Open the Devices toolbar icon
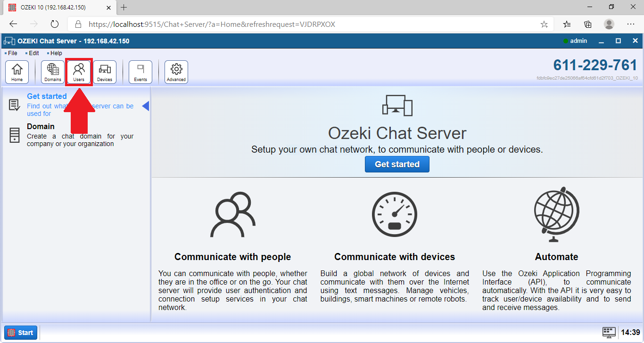Image resolution: width=644 pixels, height=343 pixels. click(105, 72)
